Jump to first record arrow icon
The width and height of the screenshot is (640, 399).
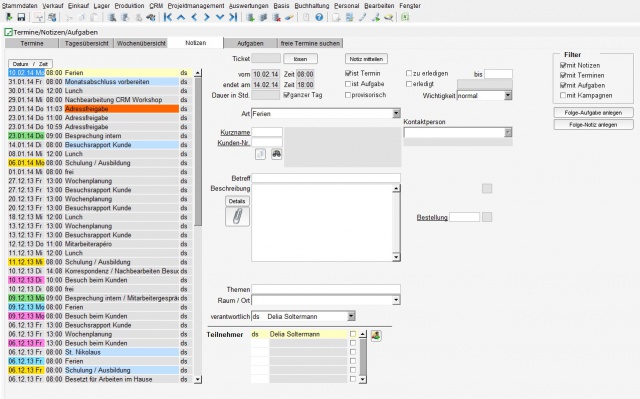pos(167,17)
